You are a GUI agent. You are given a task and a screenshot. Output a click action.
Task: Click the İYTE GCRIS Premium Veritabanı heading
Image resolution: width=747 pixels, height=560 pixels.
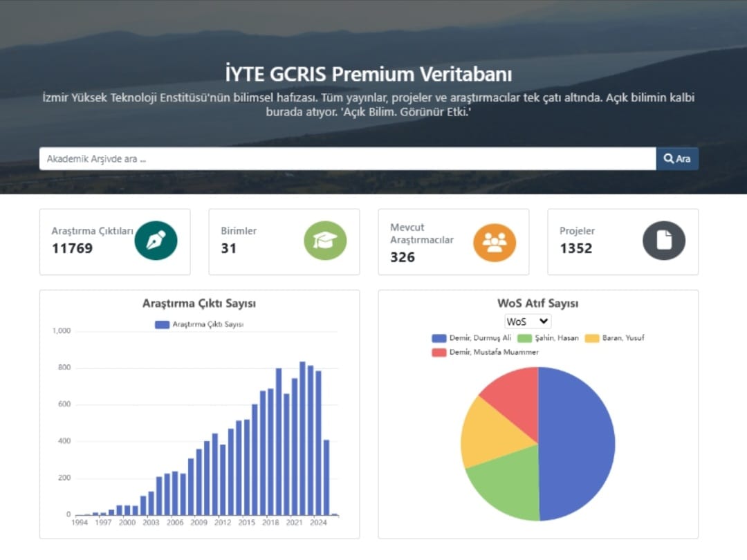369,74
